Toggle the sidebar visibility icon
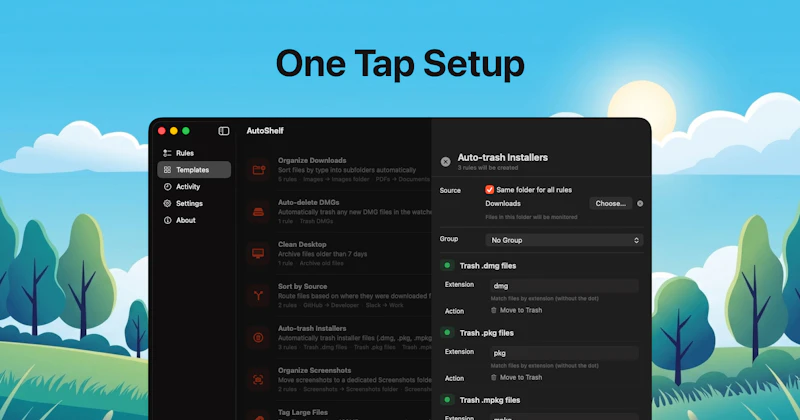The height and width of the screenshot is (420, 800). coord(223,131)
